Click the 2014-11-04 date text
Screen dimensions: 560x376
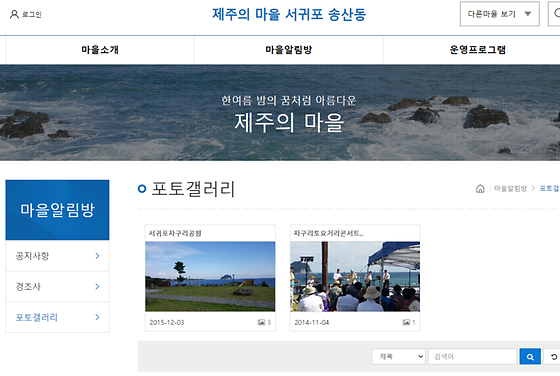coord(312,322)
